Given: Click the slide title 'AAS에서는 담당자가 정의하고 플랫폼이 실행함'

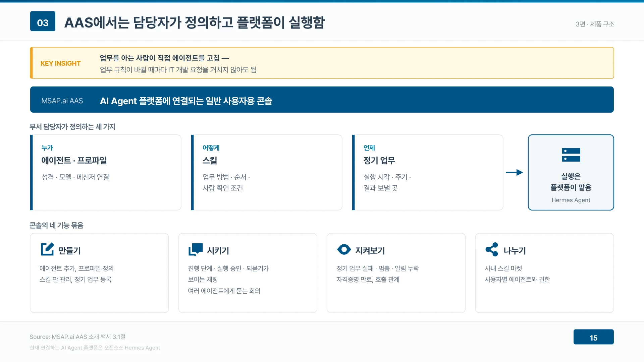Looking at the screenshot, I should coord(195,22).
